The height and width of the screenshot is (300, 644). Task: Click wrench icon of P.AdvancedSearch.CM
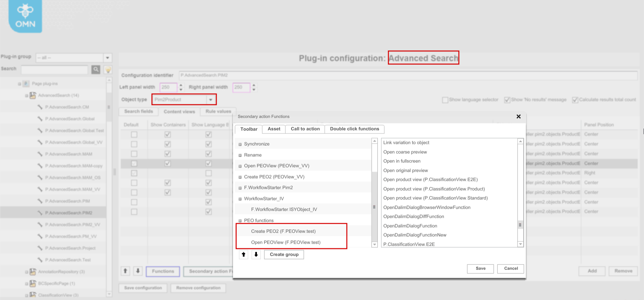pos(40,107)
